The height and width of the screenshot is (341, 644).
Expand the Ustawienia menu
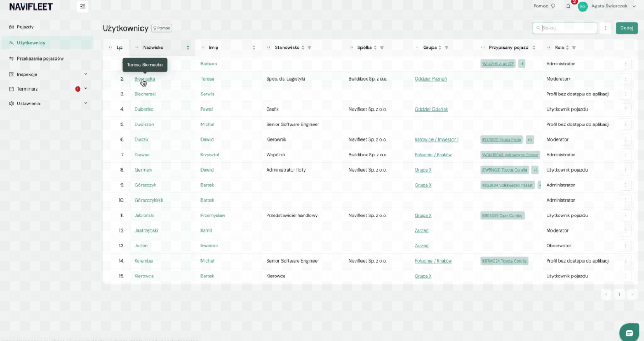pos(86,103)
